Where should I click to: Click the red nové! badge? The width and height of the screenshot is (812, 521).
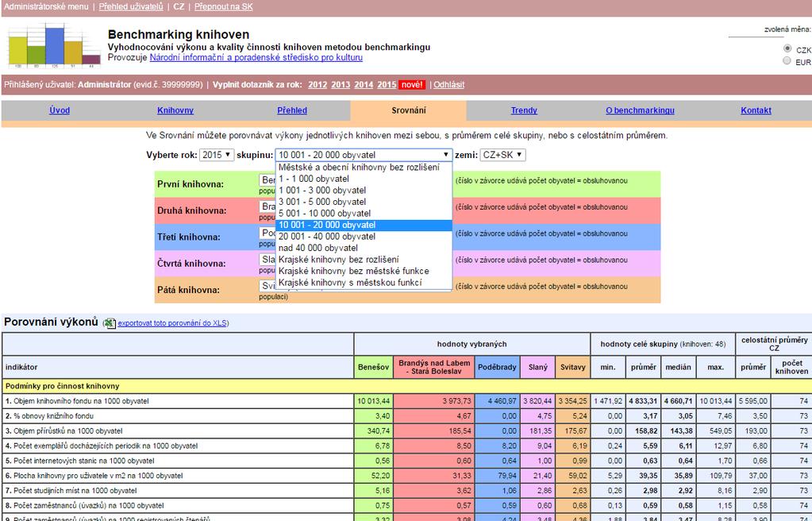coord(412,85)
